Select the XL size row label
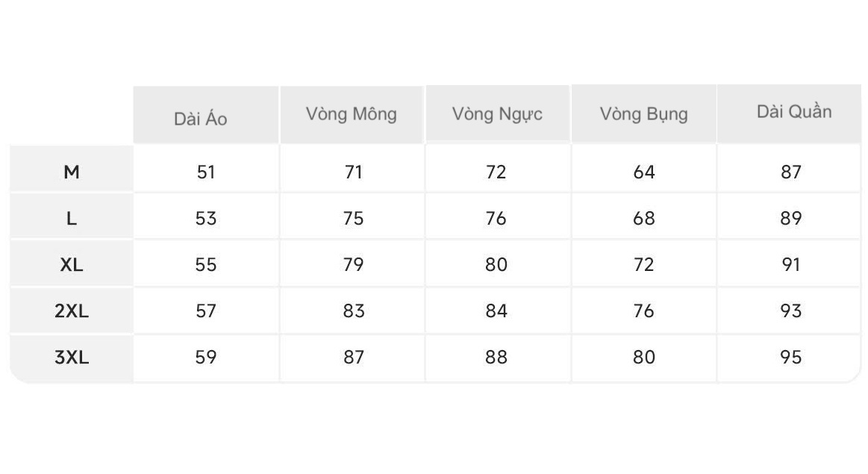 (72, 265)
